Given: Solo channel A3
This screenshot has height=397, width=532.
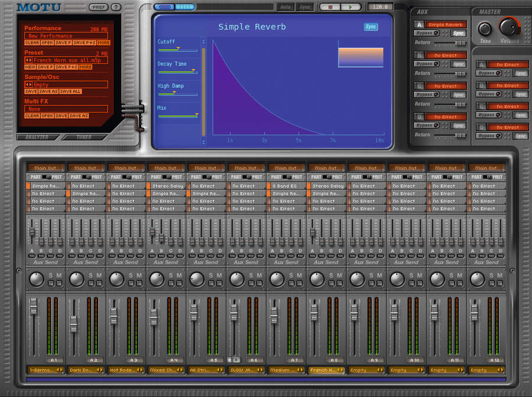Looking at the screenshot, I should pyautogui.click(x=131, y=283).
